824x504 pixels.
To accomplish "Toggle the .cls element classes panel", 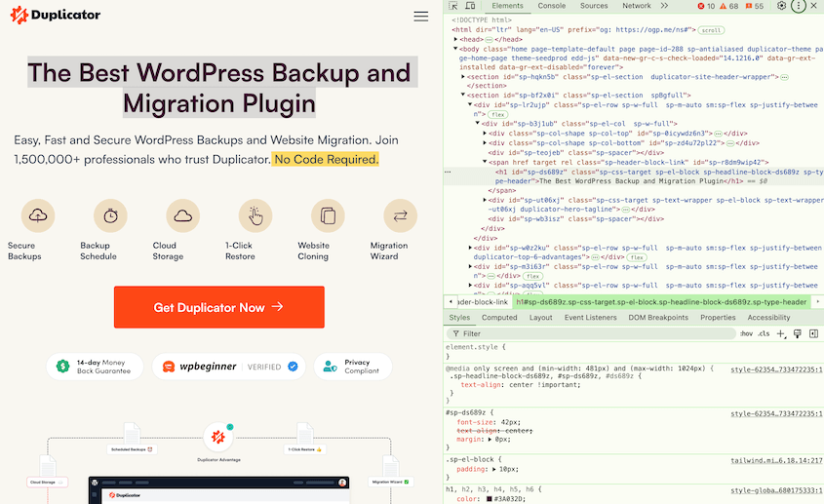I will [764, 333].
